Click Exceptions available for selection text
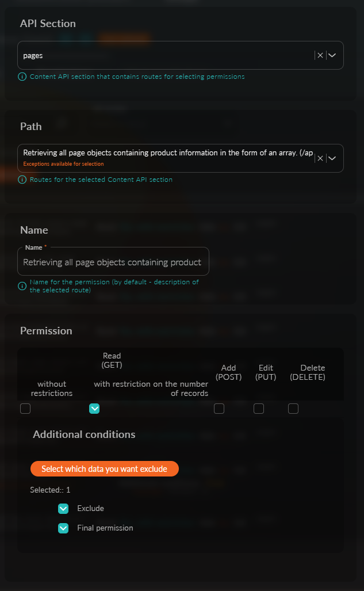This screenshot has height=591, width=364. click(63, 164)
